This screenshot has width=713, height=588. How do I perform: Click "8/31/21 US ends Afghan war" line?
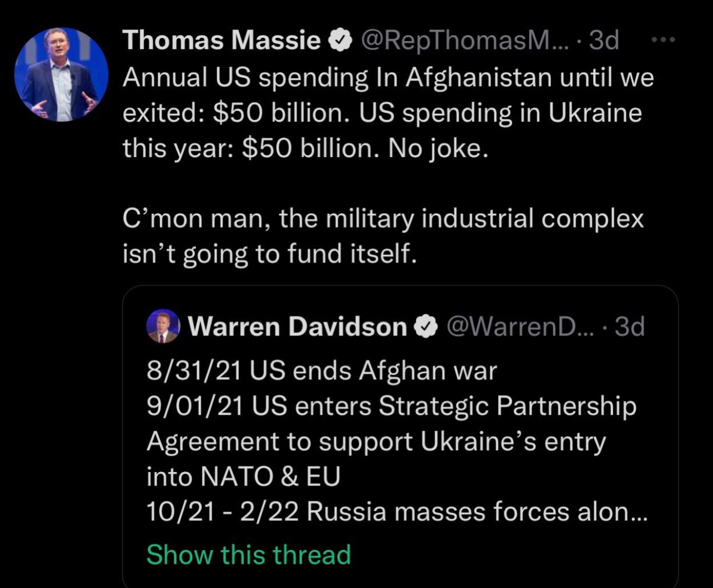click(x=322, y=370)
